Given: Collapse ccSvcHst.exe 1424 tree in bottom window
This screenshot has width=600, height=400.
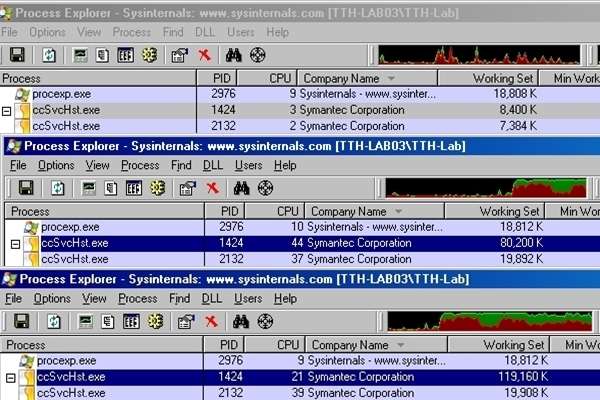Looking at the screenshot, I should pyautogui.click(x=11, y=378).
